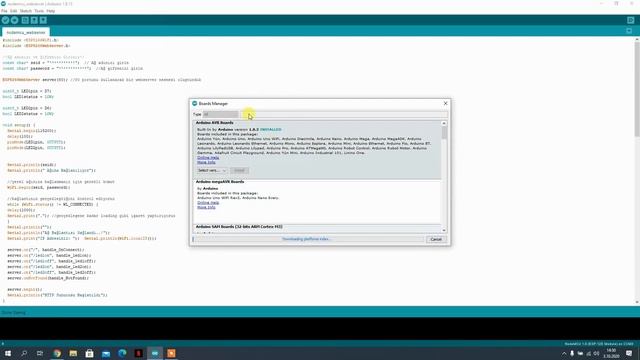Open the sketch tab dropdown arrow

click(x=629, y=31)
